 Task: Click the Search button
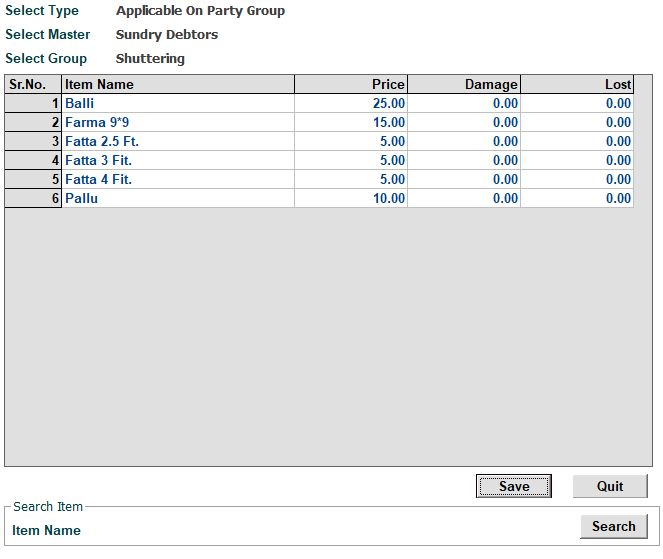click(613, 526)
